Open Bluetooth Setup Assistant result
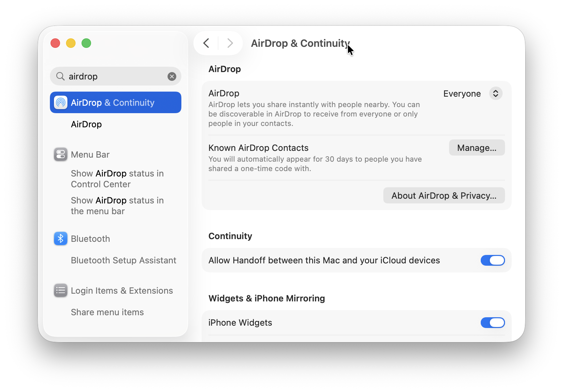This screenshot has width=563, height=392. (x=123, y=260)
